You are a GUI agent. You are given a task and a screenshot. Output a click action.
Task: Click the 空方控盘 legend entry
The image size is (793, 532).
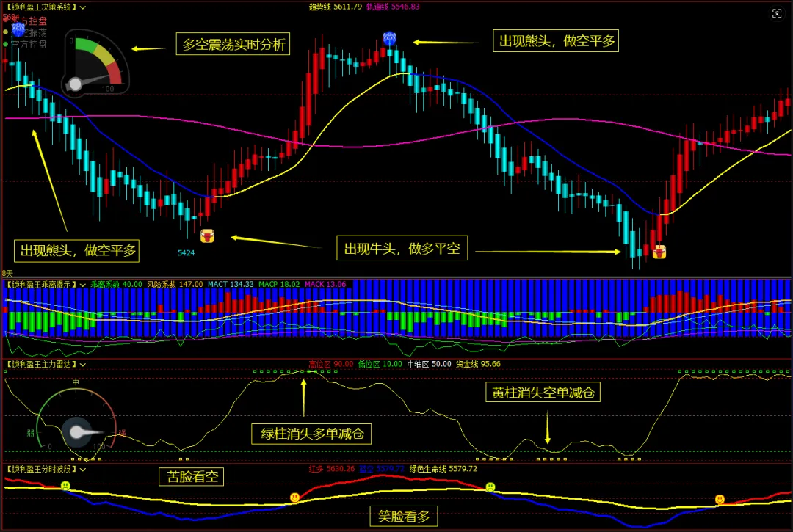(x=25, y=45)
